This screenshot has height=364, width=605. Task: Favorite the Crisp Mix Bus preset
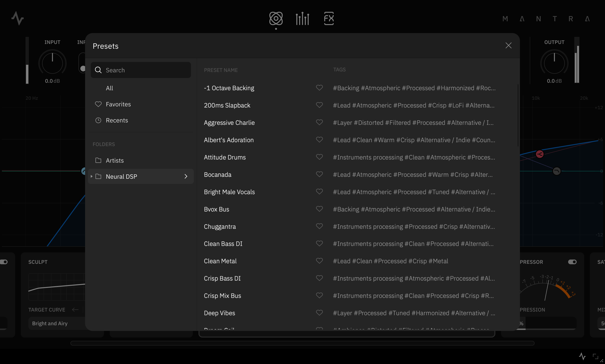(x=319, y=295)
